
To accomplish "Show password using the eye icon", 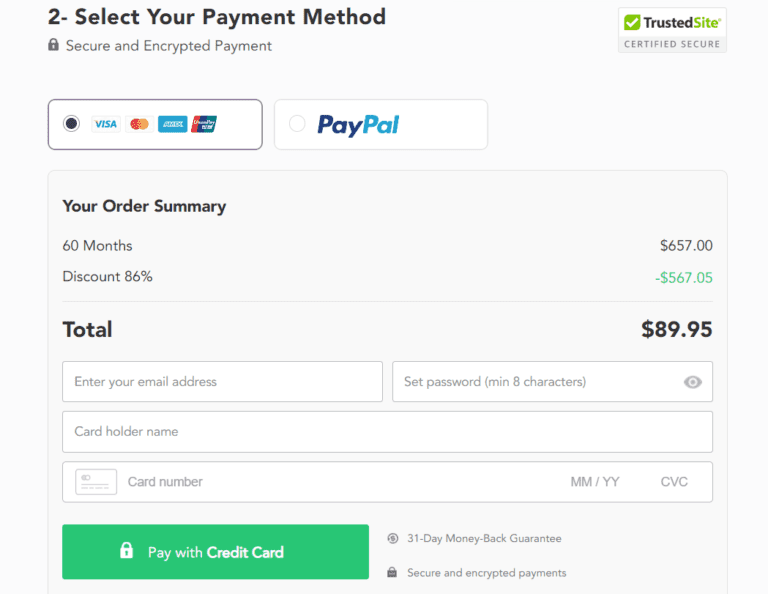I will coord(693,382).
